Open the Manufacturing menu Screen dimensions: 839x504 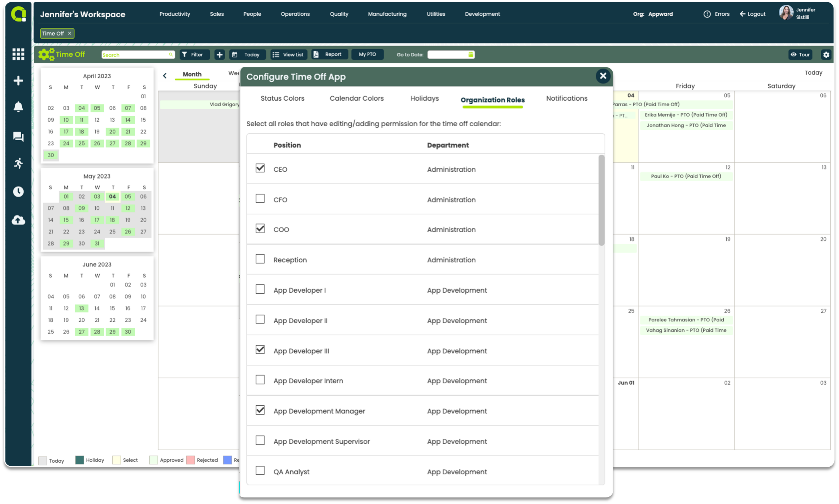click(387, 14)
